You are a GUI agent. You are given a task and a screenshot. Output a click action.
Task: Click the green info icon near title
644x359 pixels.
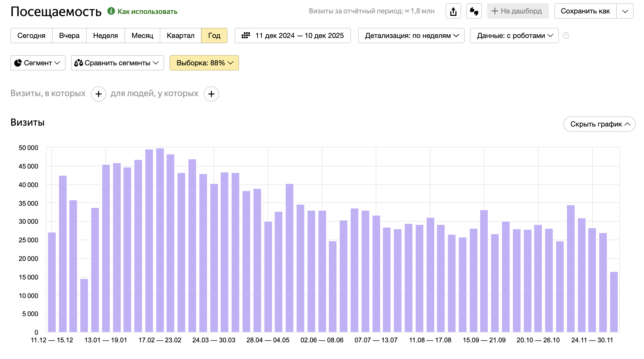(111, 11)
